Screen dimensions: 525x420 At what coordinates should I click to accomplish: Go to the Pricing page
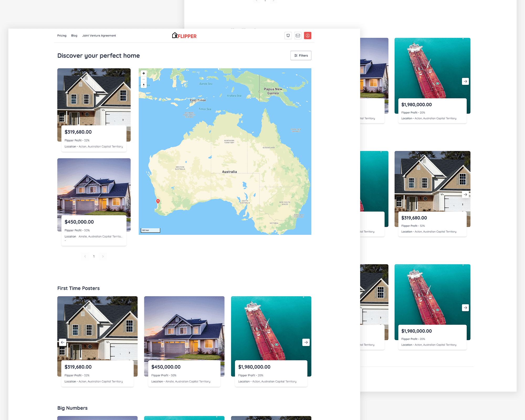coord(62,36)
